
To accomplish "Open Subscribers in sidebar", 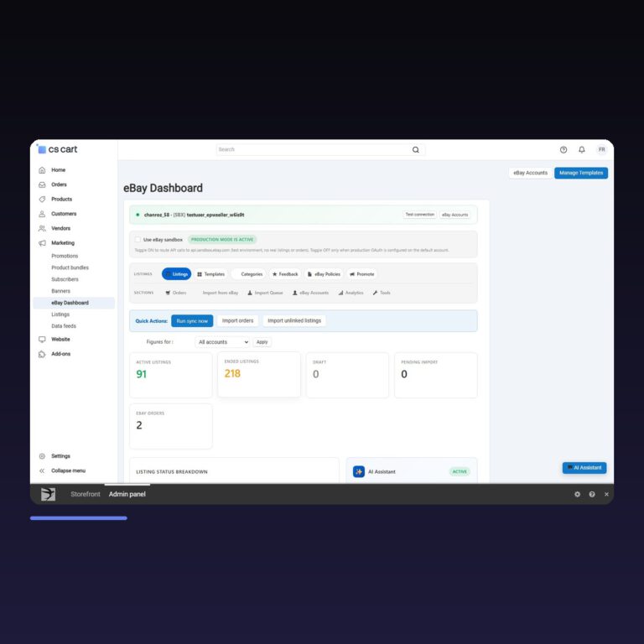I will pyautogui.click(x=65, y=279).
